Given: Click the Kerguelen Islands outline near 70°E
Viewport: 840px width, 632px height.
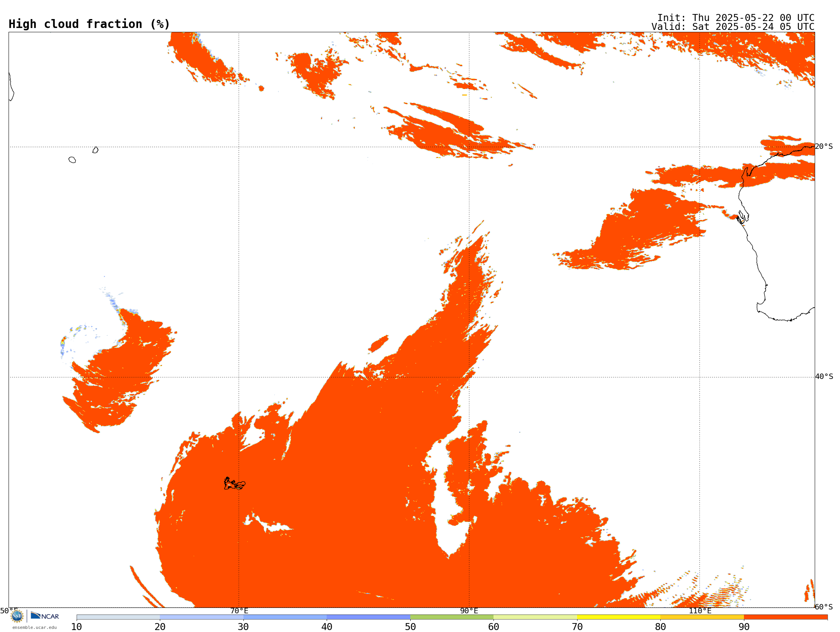Looking at the screenshot, I should (234, 484).
